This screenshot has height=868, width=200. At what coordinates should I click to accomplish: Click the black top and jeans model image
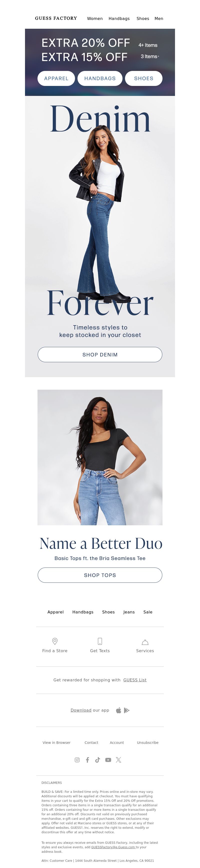(x=100, y=457)
